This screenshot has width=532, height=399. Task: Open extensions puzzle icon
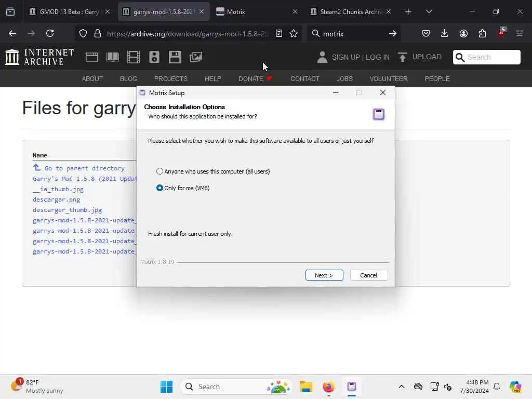482,33
